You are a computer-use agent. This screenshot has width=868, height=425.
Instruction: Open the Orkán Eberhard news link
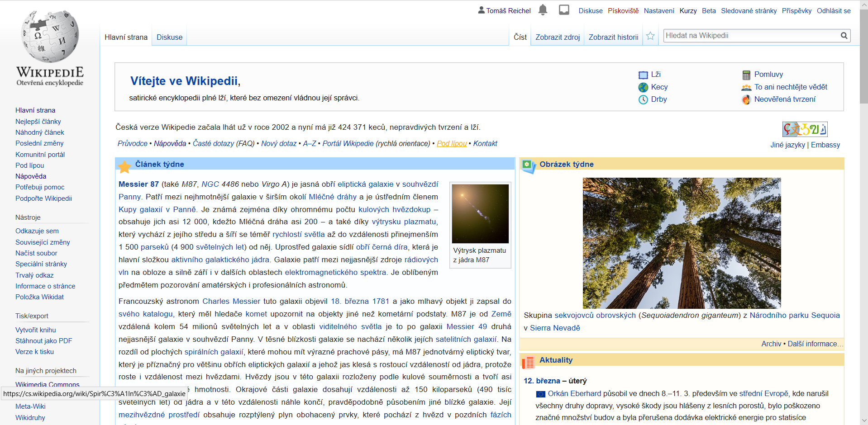click(x=575, y=394)
